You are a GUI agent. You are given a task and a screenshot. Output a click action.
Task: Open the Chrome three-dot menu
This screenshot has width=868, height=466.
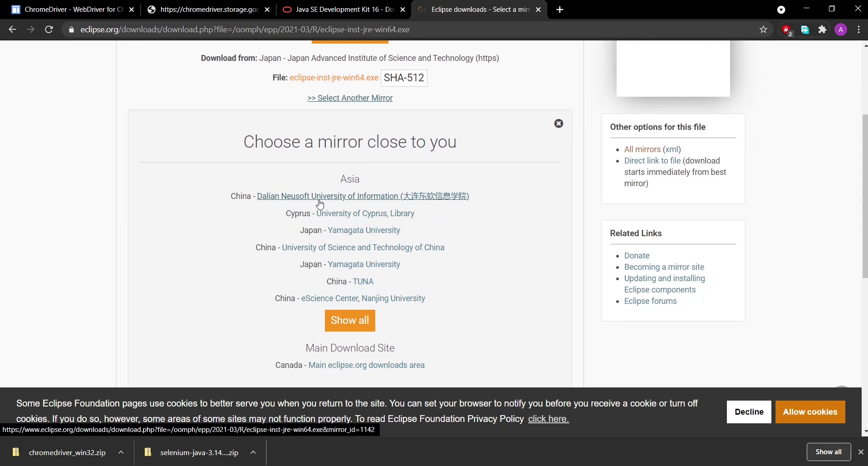(x=858, y=30)
